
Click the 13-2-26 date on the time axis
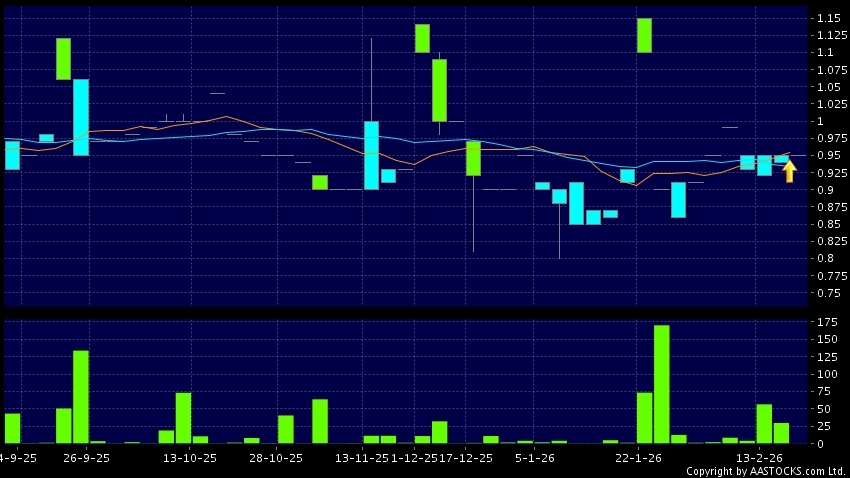coord(759,458)
